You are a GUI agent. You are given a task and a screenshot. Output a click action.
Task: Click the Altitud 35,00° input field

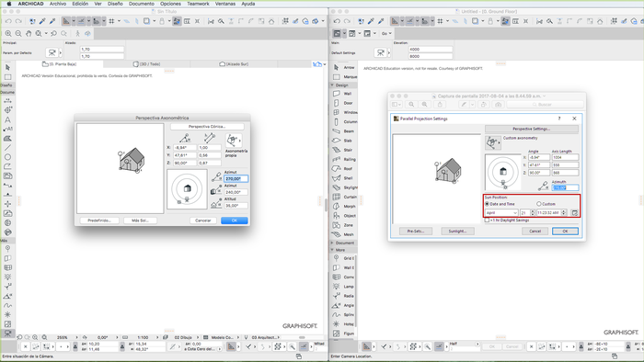coord(236,206)
